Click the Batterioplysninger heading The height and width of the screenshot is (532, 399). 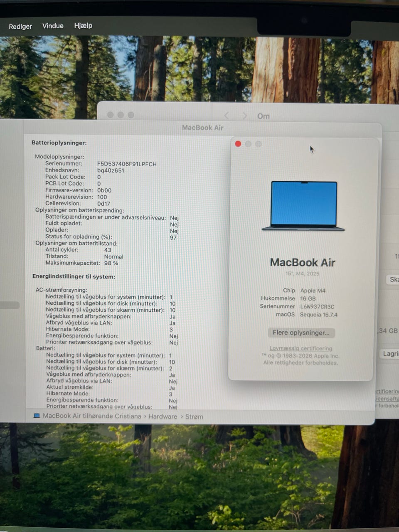click(59, 143)
